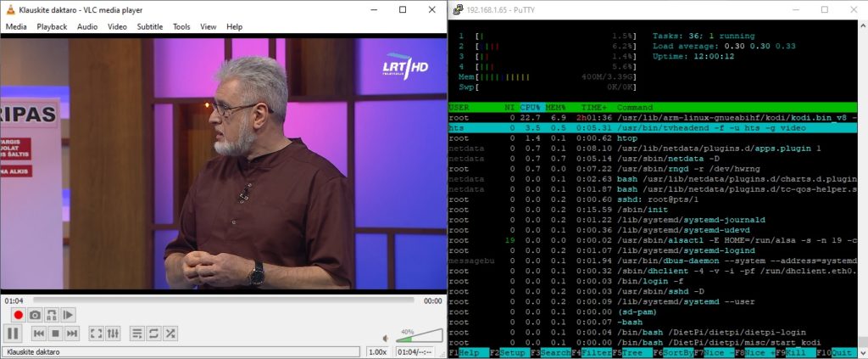Viewport: 868px width, 359px height.
Task: Sort by the MEM% column header
Action: (x=558, y=108)
